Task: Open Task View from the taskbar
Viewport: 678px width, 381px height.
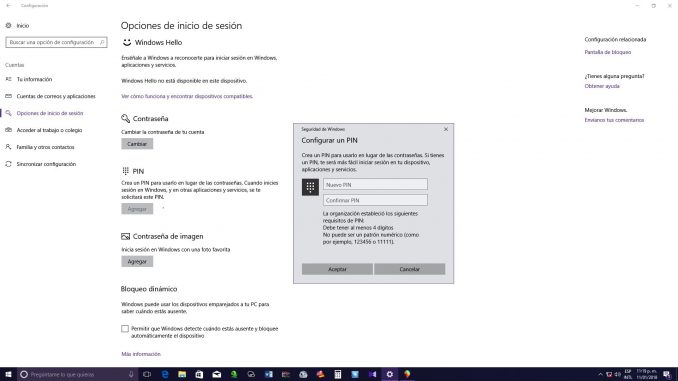Action: tap(147, 374)
